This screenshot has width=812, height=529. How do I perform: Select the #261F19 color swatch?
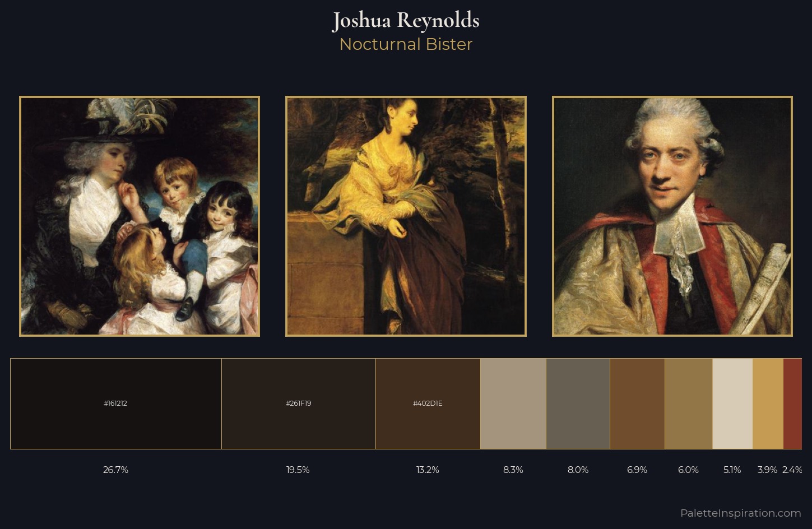(299, 403)
